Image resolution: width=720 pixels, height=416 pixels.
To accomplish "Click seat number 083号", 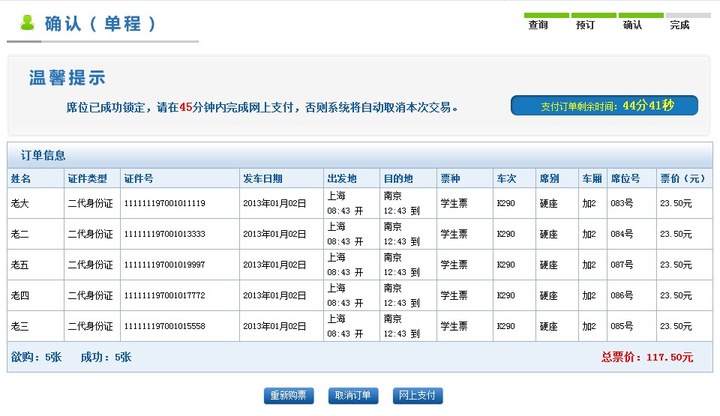I will tap(622, 203).
